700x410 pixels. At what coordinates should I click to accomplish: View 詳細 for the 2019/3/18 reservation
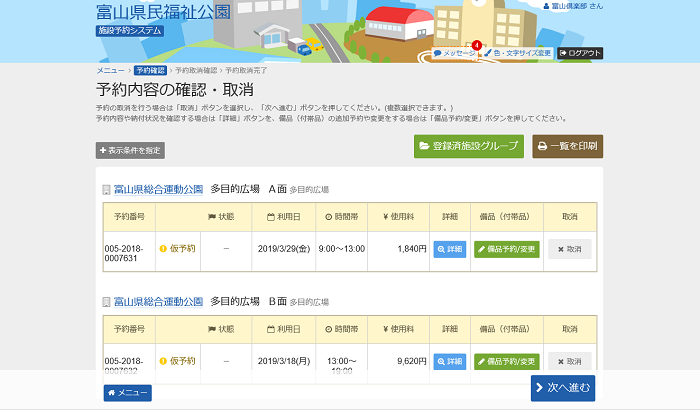tap(450, 361)
